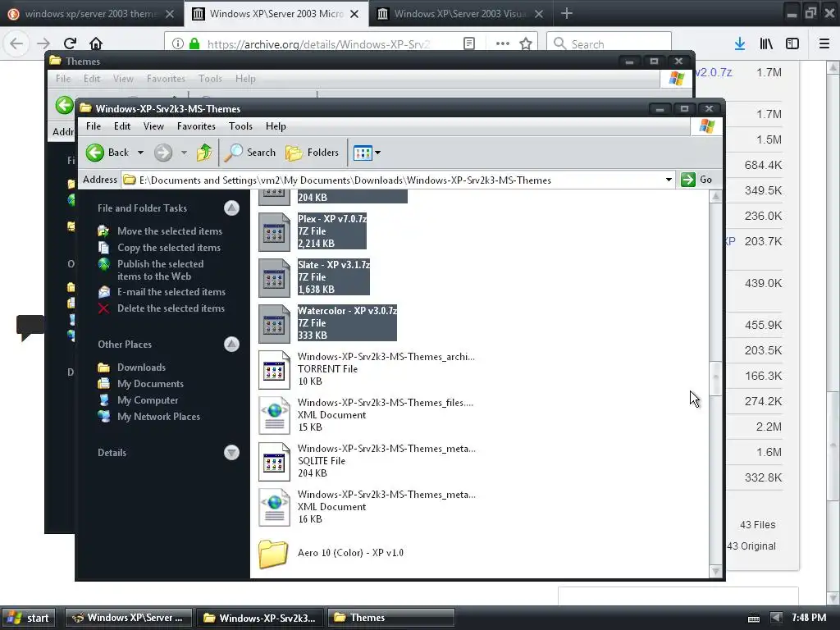840x630 pixels.
Task: Open Firefox downloads arrow
Action: pos(740,44)
